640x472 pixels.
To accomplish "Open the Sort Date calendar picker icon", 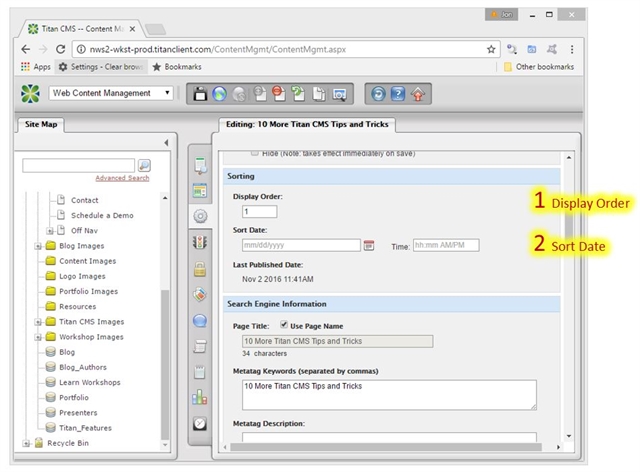I will [369, 245].
